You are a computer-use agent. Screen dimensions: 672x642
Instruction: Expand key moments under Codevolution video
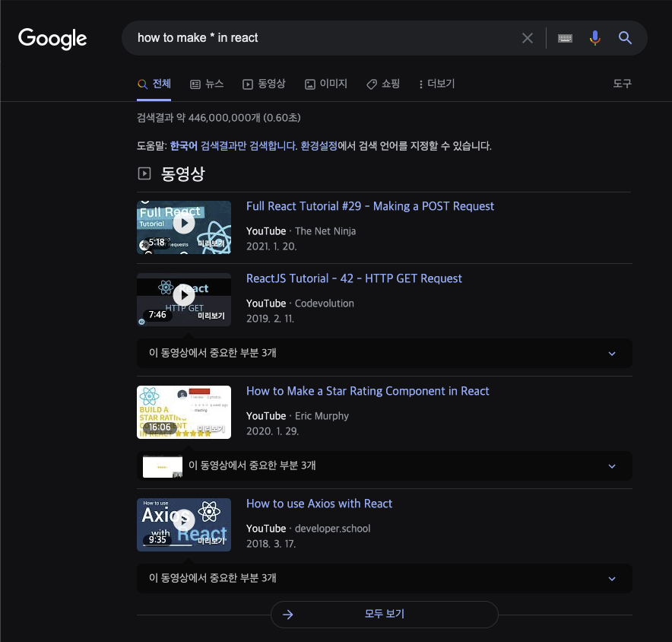pyautogui.click(x=385, y=353)
